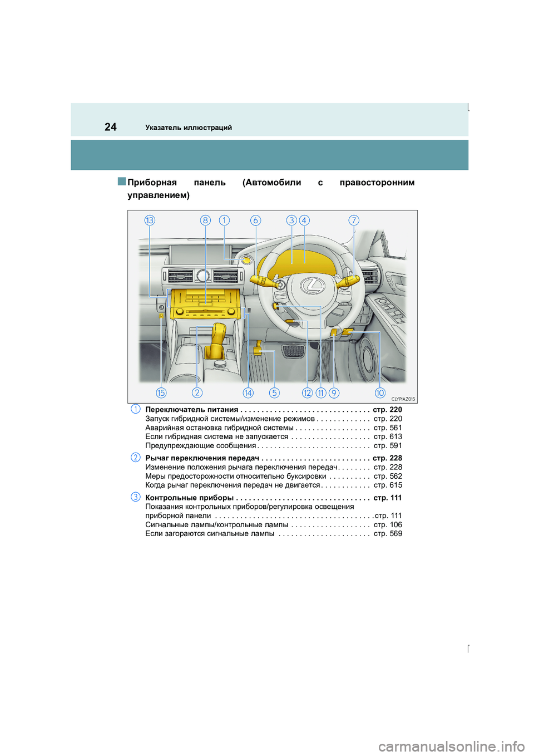534x756 pixels.
Task: Select Когда рычаг переключения передач не двигается line
Action: 274,485
